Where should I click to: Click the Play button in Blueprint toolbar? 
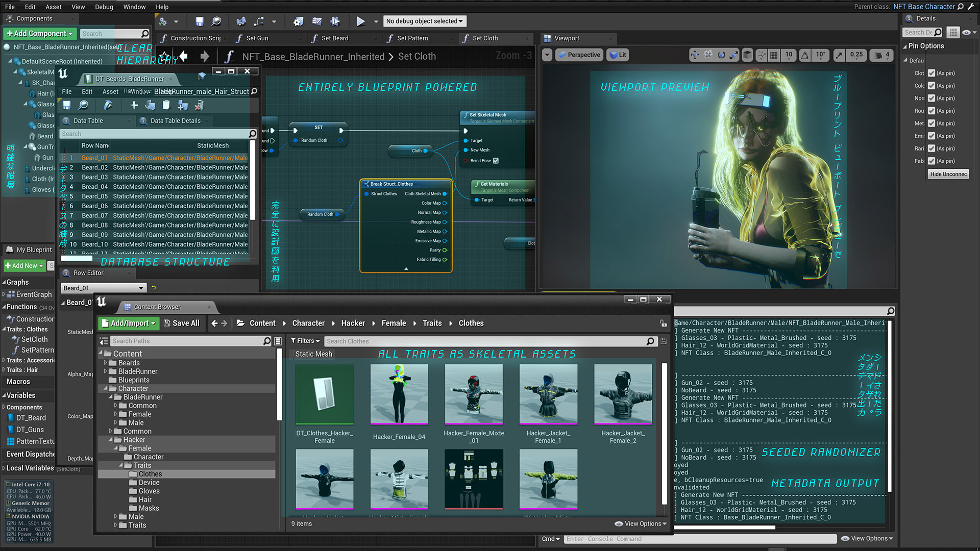(x=360, y=21)
